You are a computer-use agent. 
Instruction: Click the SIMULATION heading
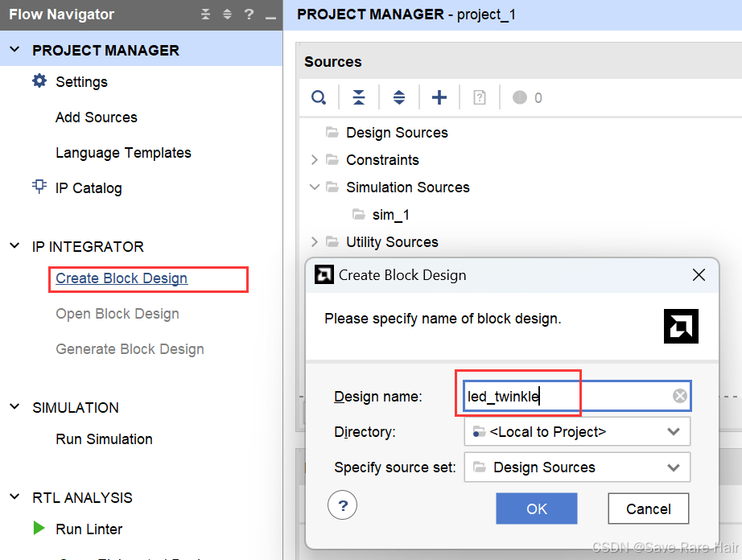click(76, 407)
